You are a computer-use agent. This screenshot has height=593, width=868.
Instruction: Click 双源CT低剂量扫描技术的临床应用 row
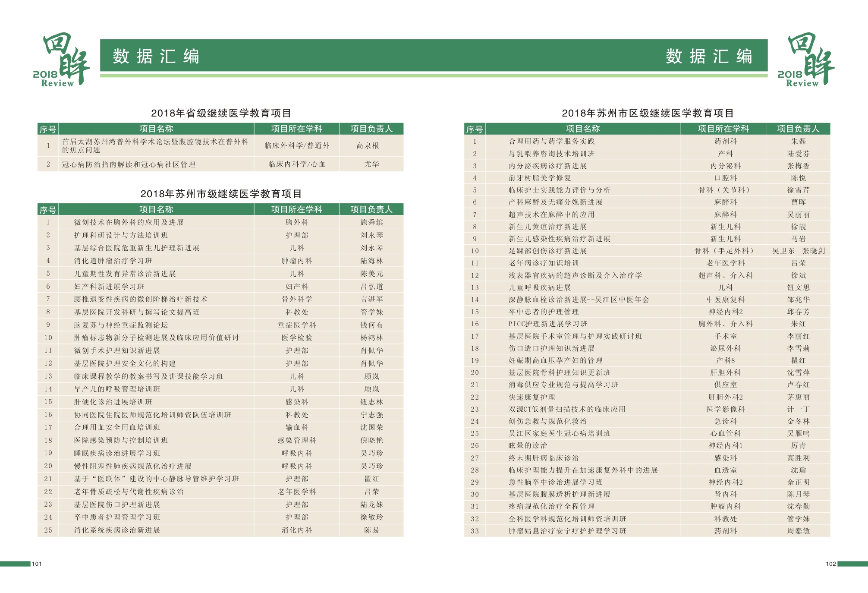566,409
